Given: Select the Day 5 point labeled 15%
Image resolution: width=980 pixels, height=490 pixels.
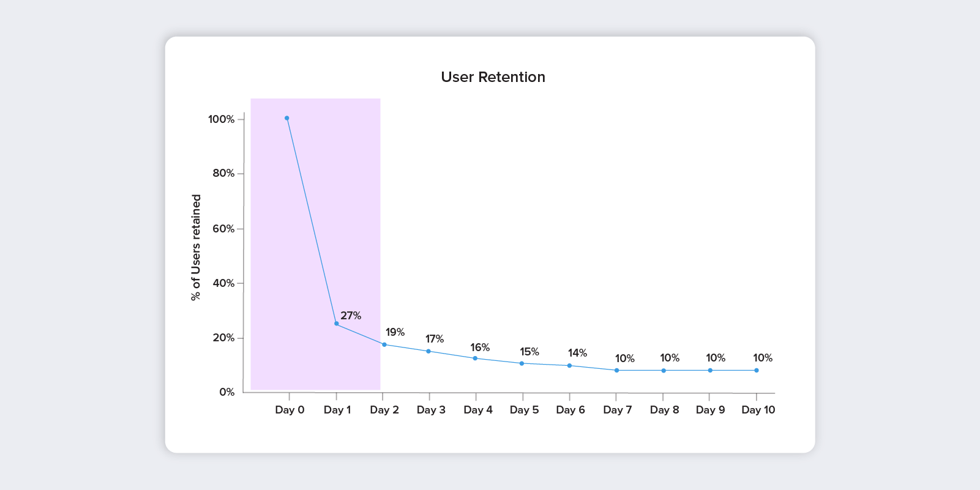Looking at the screenshot, I should tap(522, 363).
